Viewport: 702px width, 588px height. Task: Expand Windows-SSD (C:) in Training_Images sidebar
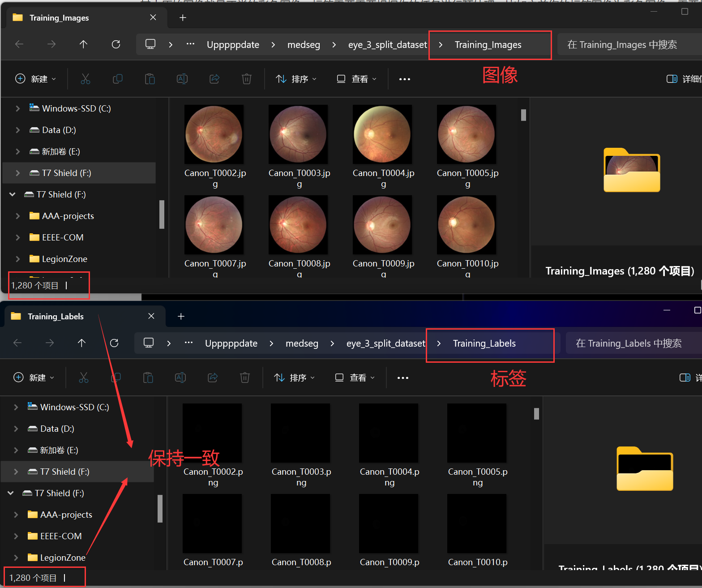pyautogui.click(x=17, y=108)
